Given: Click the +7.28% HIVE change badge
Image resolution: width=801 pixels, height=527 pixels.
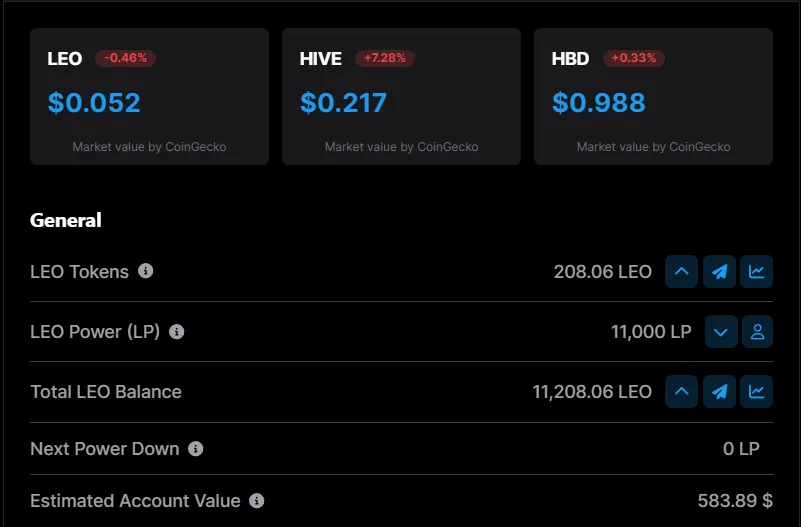Looking at the screenshot, I should pos(385,58).
